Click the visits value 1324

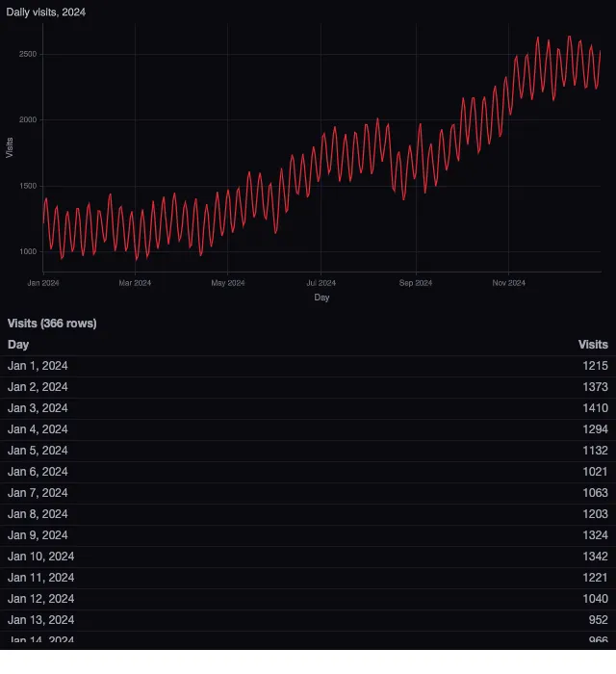click(595, 535)
